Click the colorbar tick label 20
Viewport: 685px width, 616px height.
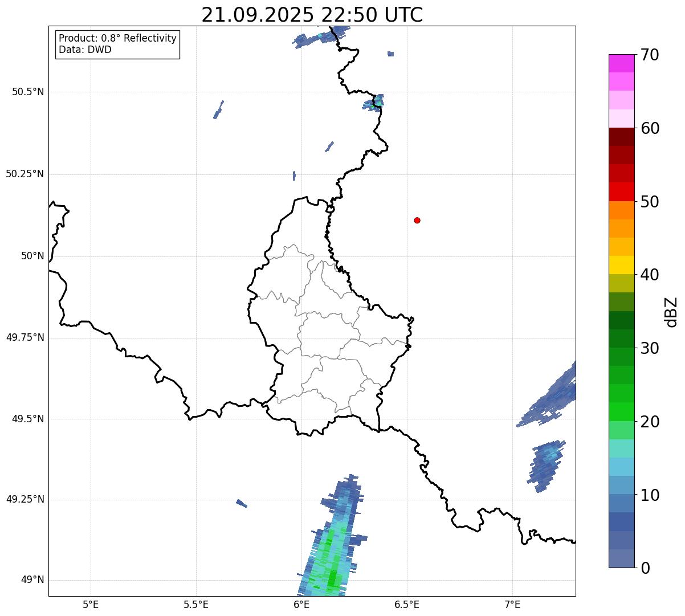[650, 422]
